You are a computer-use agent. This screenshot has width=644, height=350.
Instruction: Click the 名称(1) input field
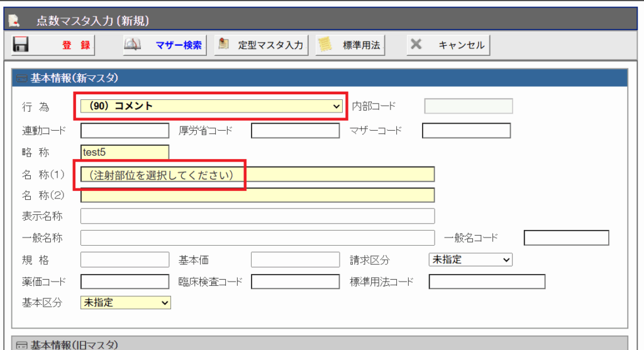(257, 174)
